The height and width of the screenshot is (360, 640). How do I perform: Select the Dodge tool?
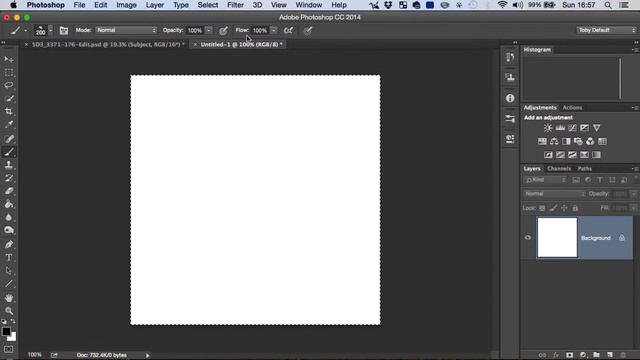9,230
